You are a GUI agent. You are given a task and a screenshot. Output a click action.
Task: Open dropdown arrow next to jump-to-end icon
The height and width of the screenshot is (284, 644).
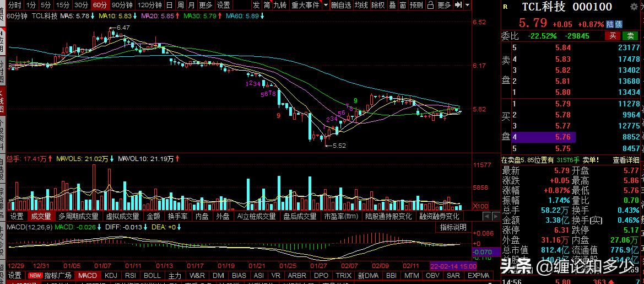(x=468, y=6)
